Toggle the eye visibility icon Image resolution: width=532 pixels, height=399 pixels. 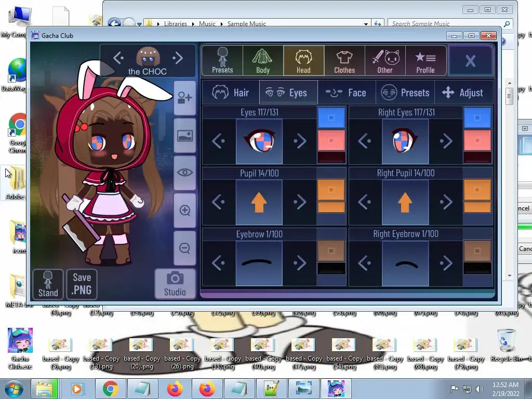tap(184, 172)
